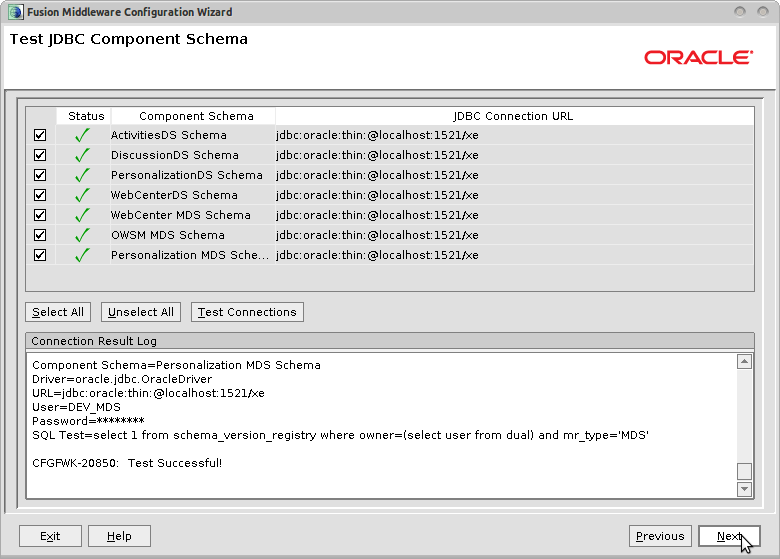The width and height of the screenshot is (780, 559).
Task: Click the JDBC Connection URL column header
Action: pyautogui.click(x=513, y=116)
